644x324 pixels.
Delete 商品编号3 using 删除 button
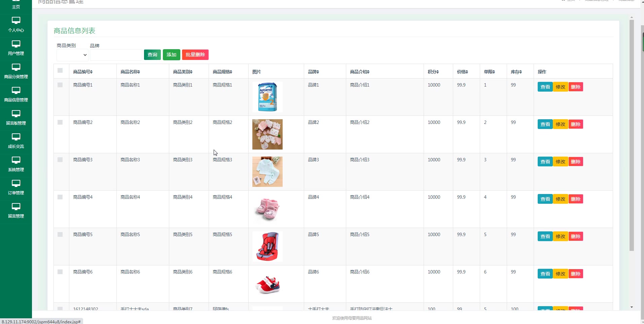tap(576, 162)
